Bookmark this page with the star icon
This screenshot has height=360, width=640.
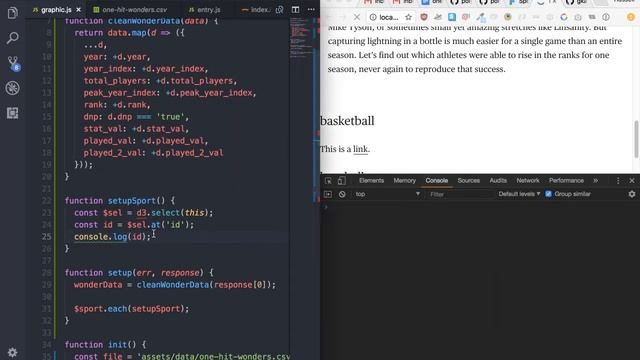408,17
